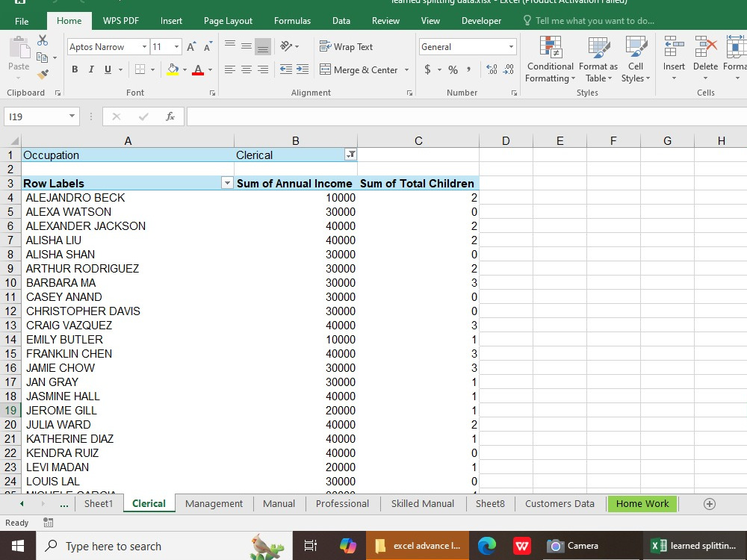Expand the Row Labels filter dropdown
The height and width of the screenshot is (560, 747).
tap(227, 183)
